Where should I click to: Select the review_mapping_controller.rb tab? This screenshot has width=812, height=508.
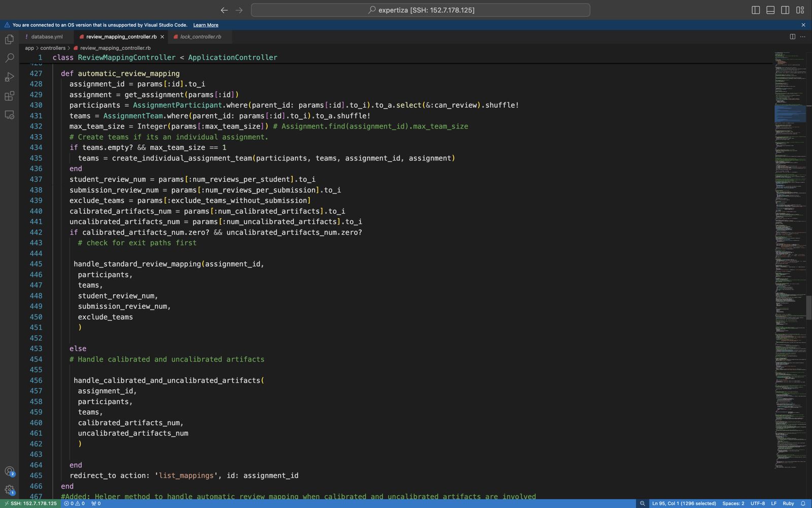coord(121,37)
